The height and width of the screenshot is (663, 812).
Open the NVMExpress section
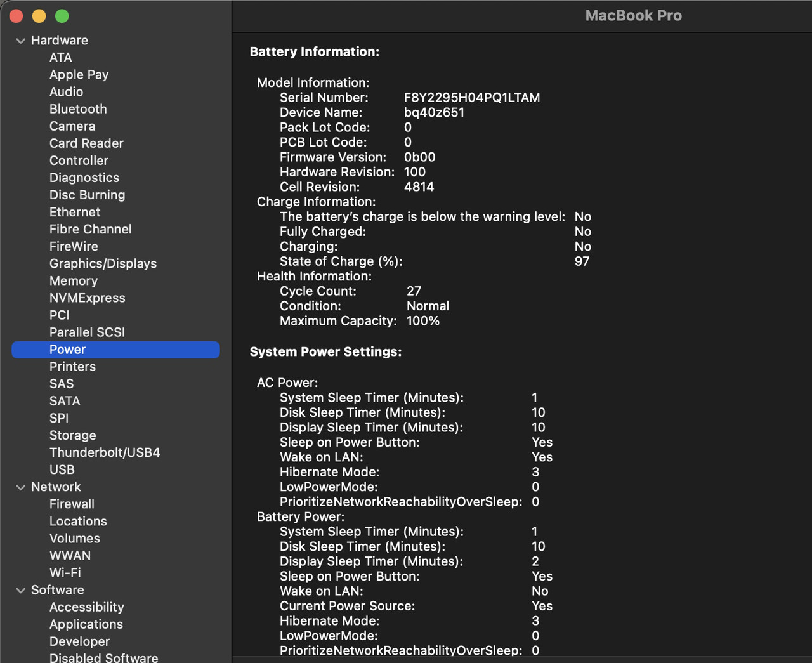pyautogui.click(x=87, y=298)
